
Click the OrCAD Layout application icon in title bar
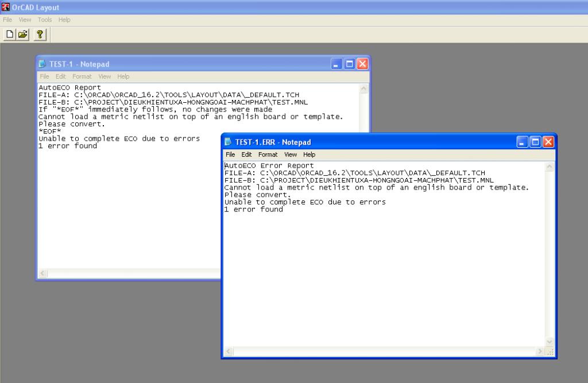click(x=6, y=7)
